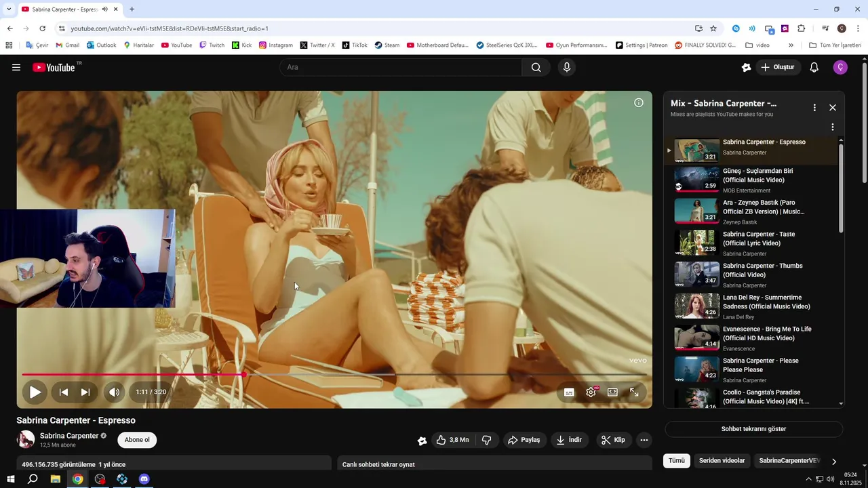
Task: Open Sabrina Carpenter - Thumbs thumbnail
Action: [x=696, y=274]
